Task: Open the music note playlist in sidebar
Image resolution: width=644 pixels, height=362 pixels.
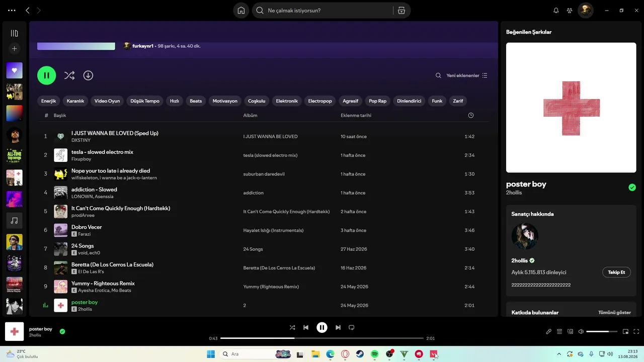Action: tap(14, 221)
